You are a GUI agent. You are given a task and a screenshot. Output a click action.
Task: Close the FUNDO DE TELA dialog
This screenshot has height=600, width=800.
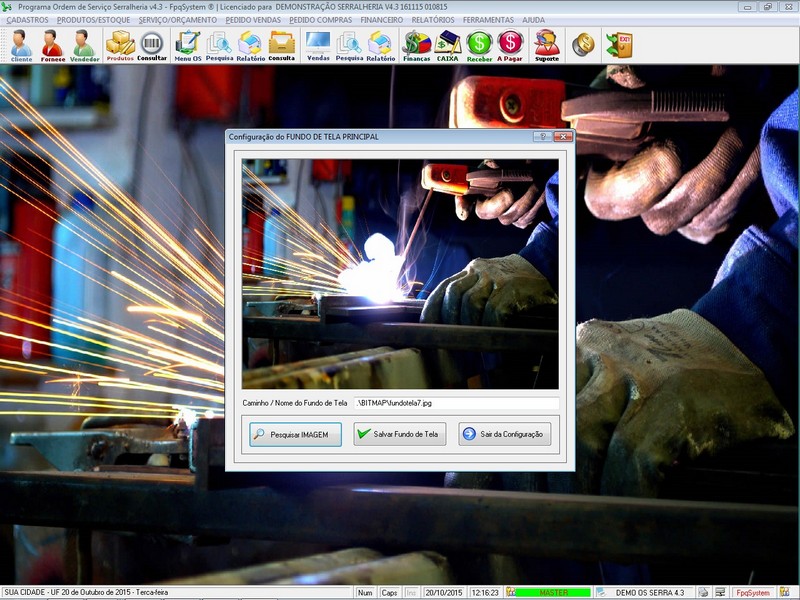click(563, 136)
